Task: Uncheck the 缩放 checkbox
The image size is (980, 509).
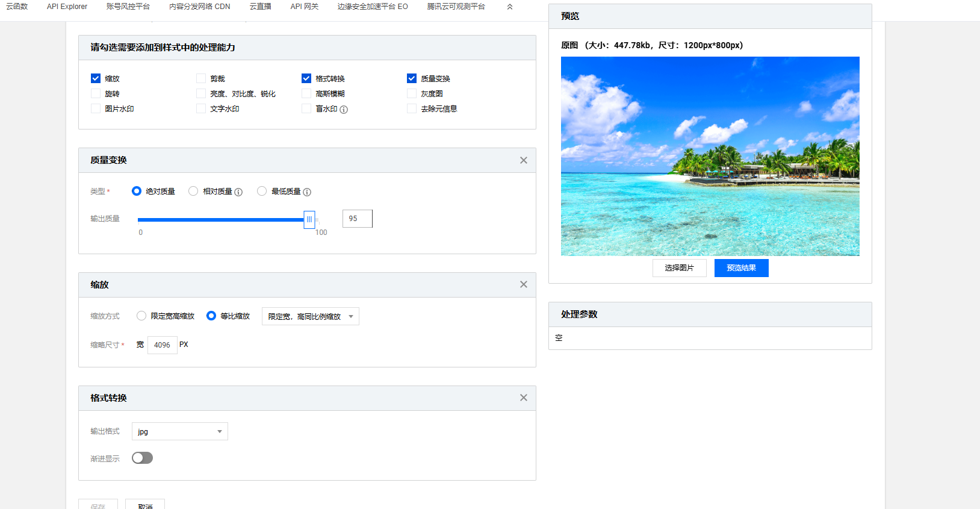Action: coord(96,78)
